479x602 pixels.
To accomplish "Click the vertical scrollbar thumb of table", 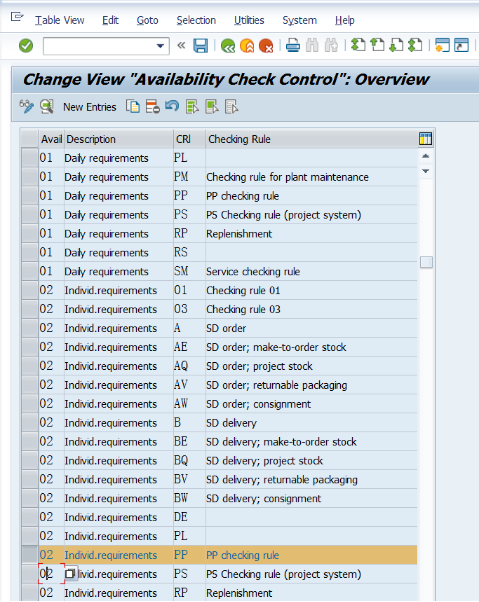I will point(426,262).
